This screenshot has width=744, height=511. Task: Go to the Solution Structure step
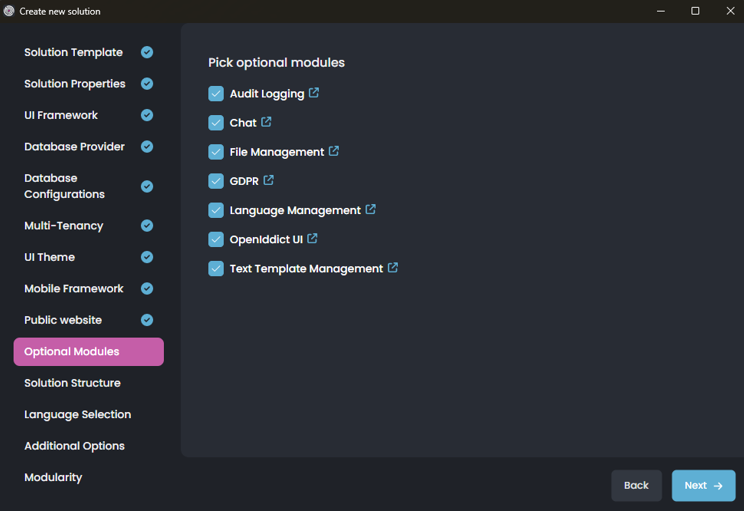click(72, 383)
